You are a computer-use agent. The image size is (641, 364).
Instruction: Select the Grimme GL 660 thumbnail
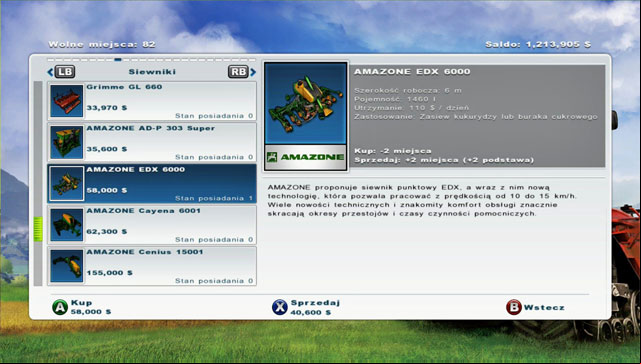pos(67,101)
